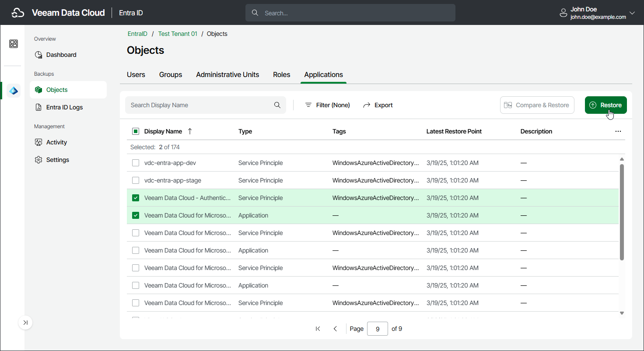Open the John Doe account dropdown arrow
644x351 pixels.
tap(632, 13)
